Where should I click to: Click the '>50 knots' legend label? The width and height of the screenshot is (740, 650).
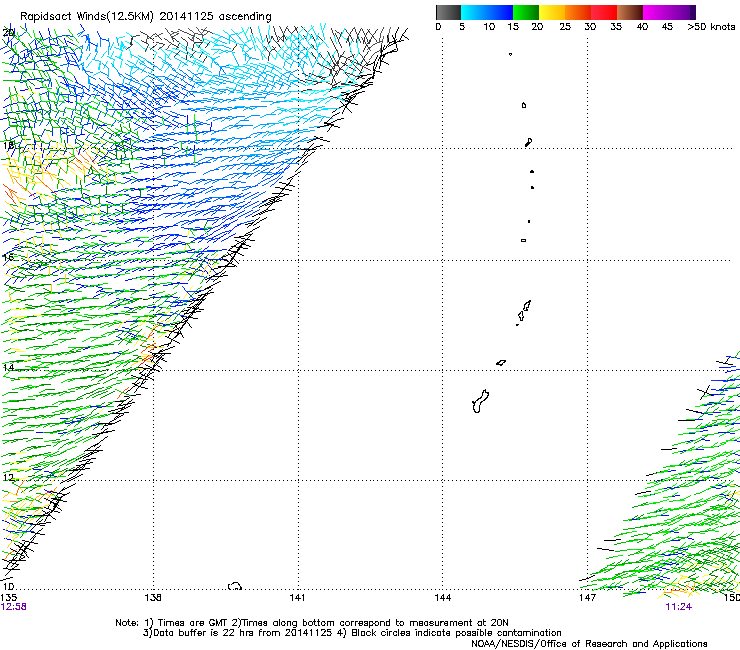click(x=711, y=27)
